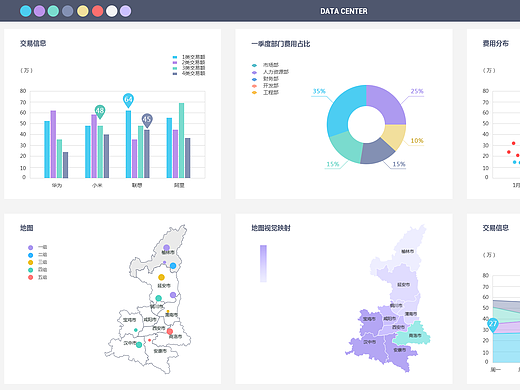This screenshot has height=390, width=520.
Task: Select the 15% slate blue donut slice
Action: [x=377, y=152]
